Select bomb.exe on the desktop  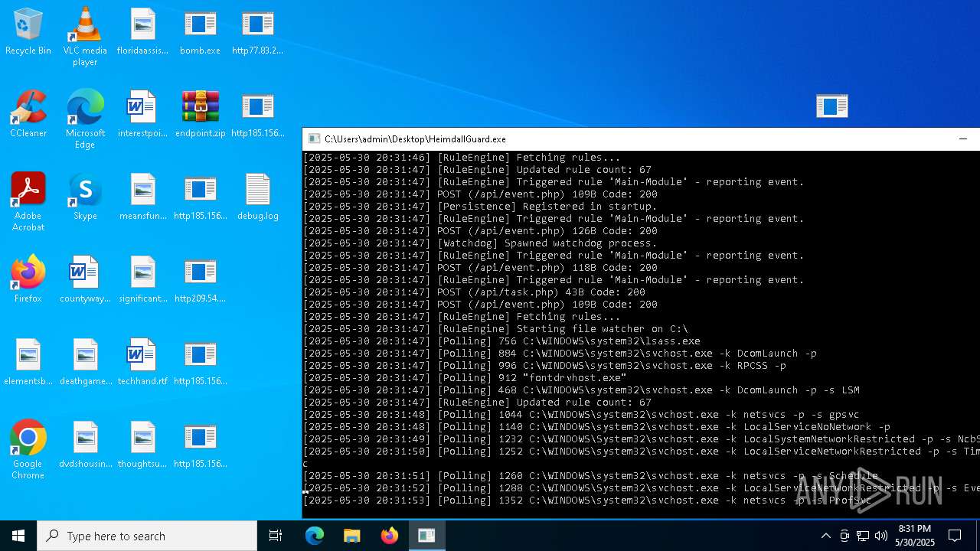click(200, 32)
